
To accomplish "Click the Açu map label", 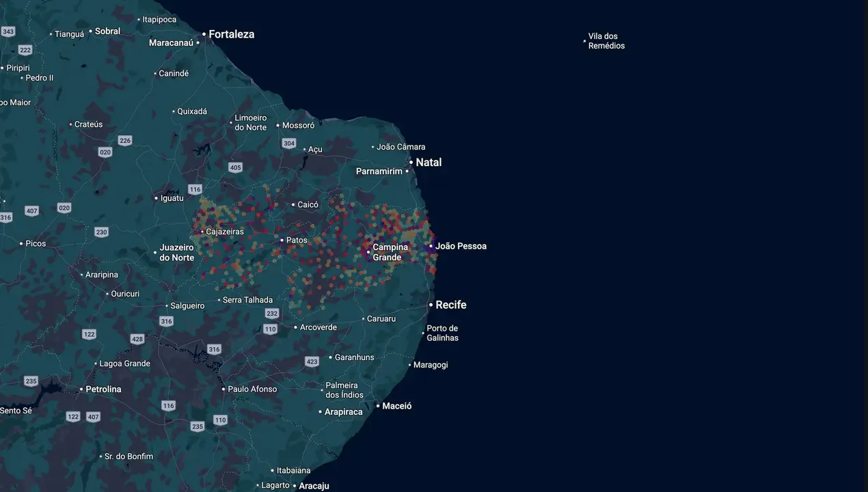I will (315, 150).
